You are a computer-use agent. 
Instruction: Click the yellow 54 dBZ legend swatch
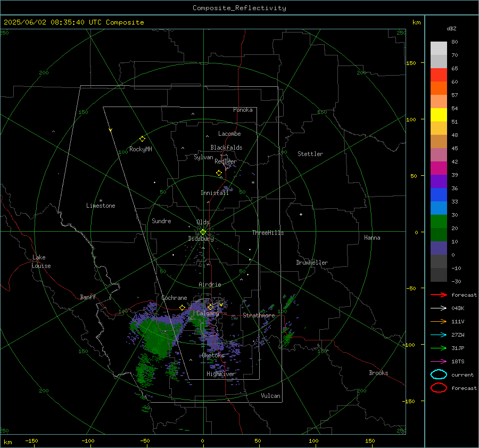click(x=439, y=115)
